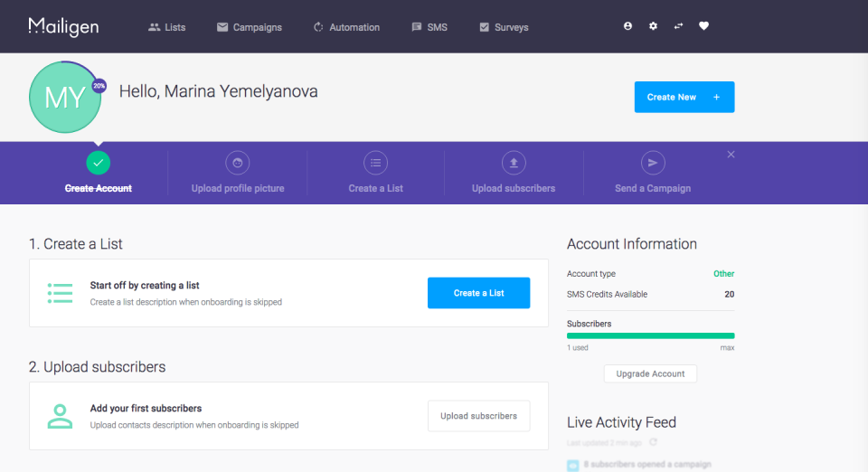Click the switch-account arrows icon
The image size is (868, 472).
[678, 26]
